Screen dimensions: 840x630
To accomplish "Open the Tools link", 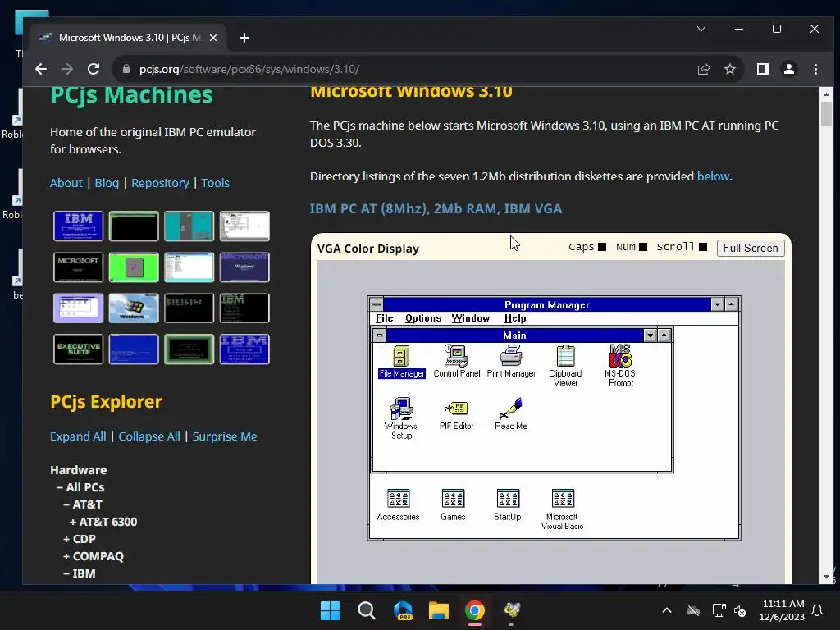I will tap(216, 183).
